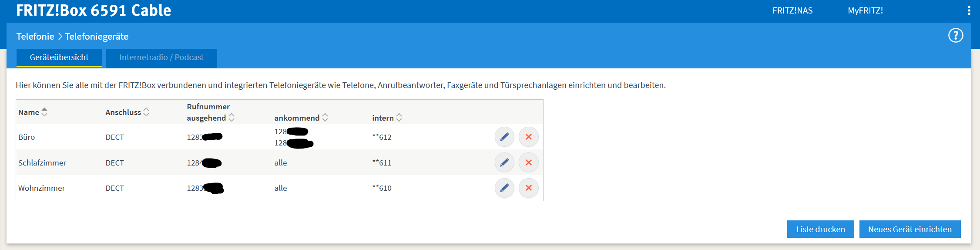The image size is (980, 250).
Task: Delete the Schlafzimmer device entry
Action: pos(528,162)
